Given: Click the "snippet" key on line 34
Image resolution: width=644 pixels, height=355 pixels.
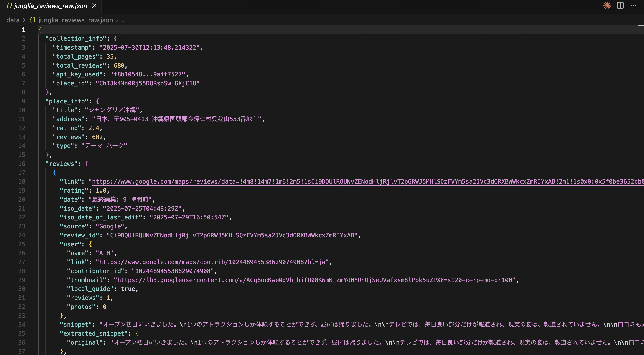Looking at the screenshot, I should [76, 325].
